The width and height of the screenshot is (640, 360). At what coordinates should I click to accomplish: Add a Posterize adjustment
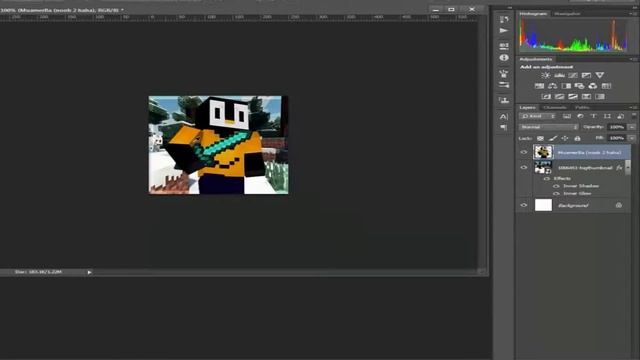[x=560, y=97]
